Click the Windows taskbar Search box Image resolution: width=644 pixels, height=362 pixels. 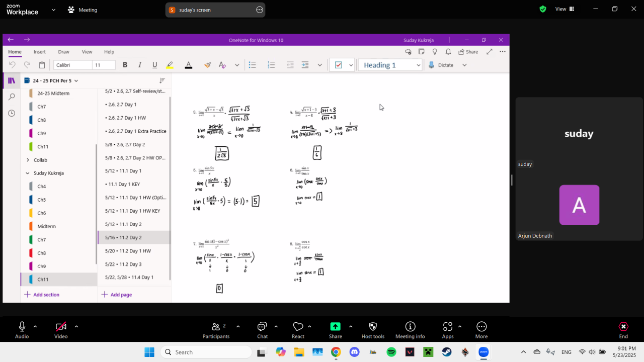206,352
